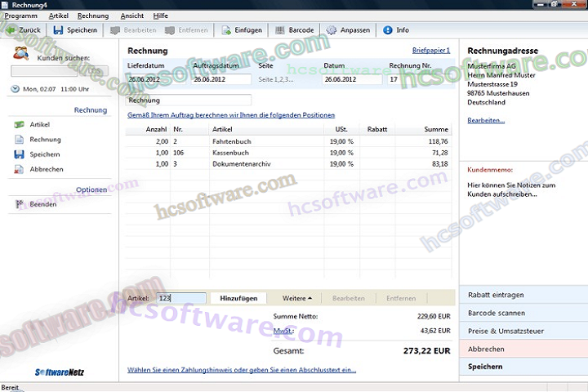
Task: Open the Briefpapier 1 link
Action: tap(431, 51)
